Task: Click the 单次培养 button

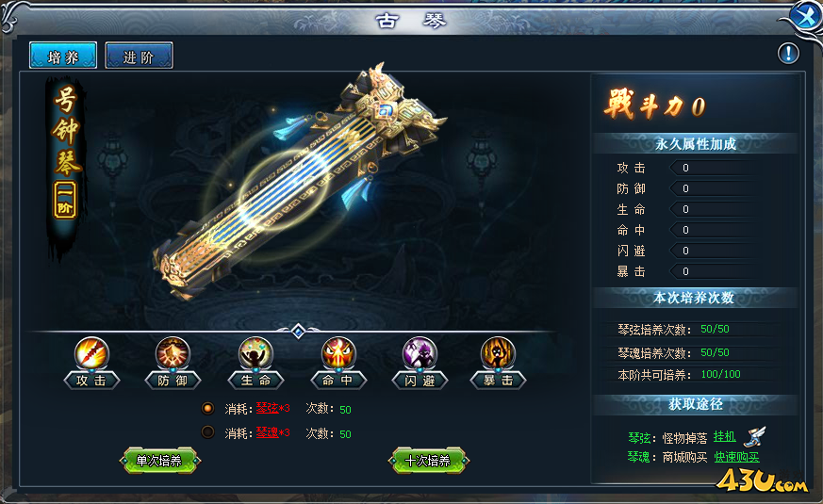Action: click(x=159, y=461)
